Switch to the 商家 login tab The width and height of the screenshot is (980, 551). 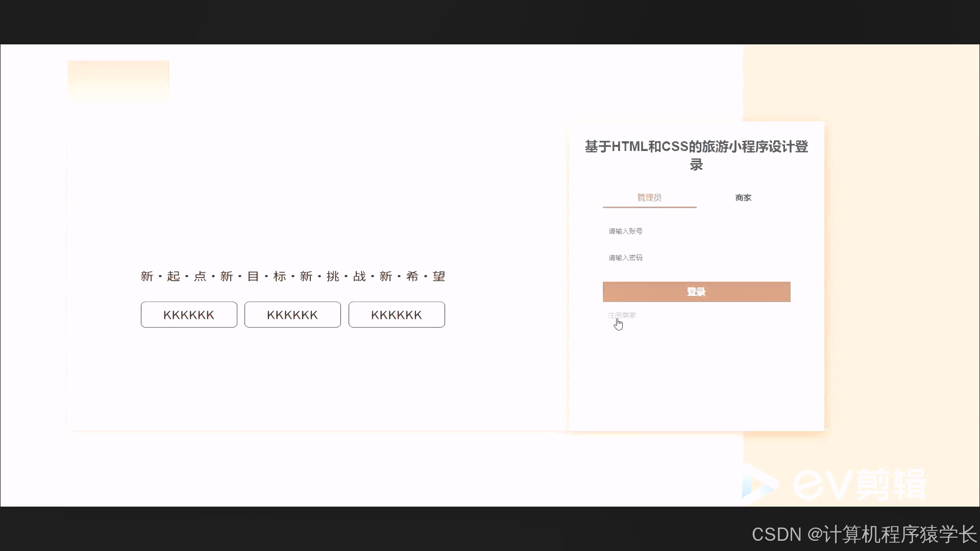[x=743, y=197]
